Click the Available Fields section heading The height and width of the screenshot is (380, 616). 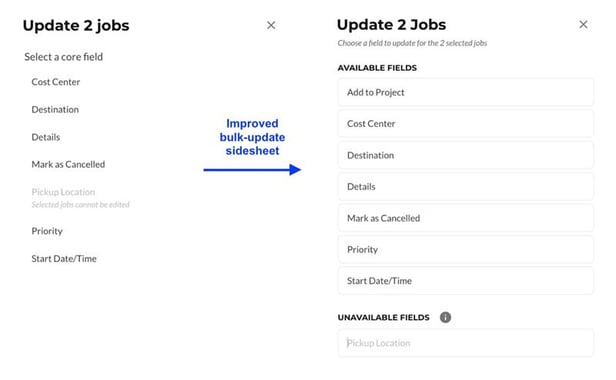(x=377, y=68)
